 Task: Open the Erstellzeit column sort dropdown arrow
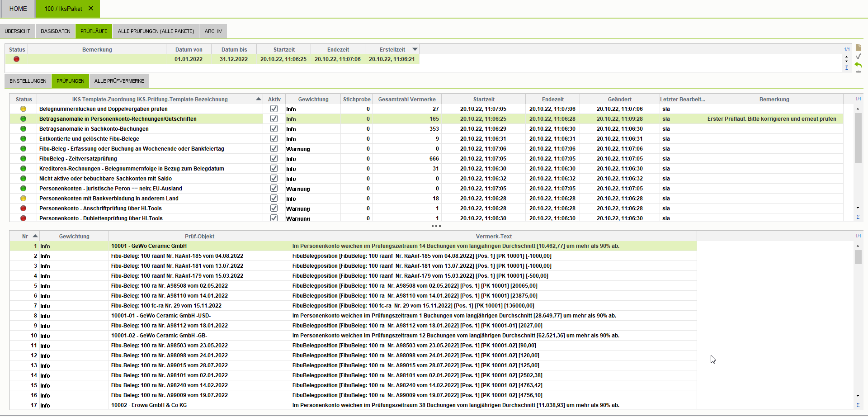point(415,49)
